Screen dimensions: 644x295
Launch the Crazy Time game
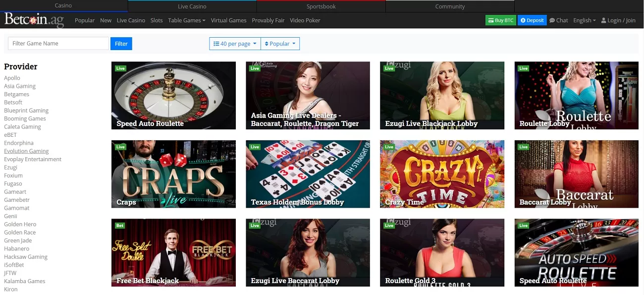pyautogui.click(x=442, y=174)
